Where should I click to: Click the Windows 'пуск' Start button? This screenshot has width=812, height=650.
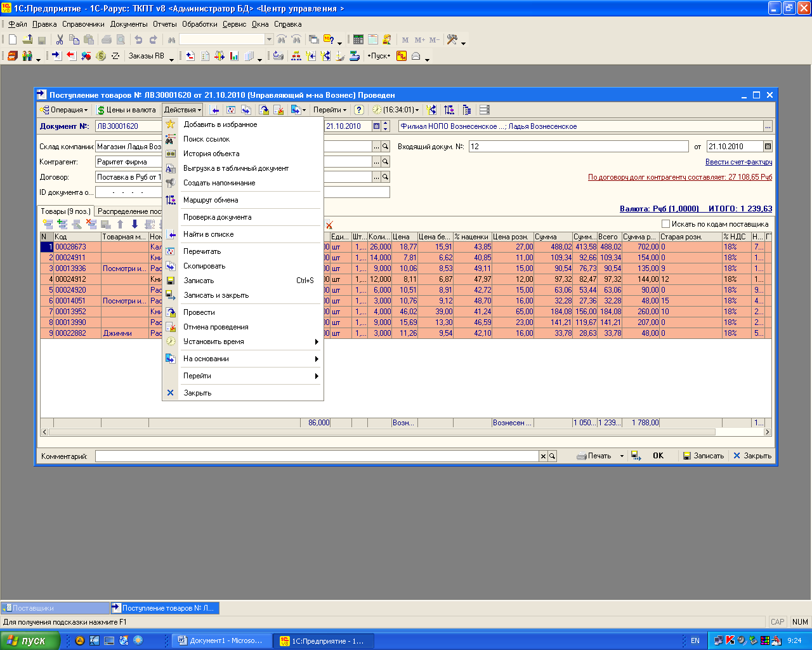click(30, 640)
